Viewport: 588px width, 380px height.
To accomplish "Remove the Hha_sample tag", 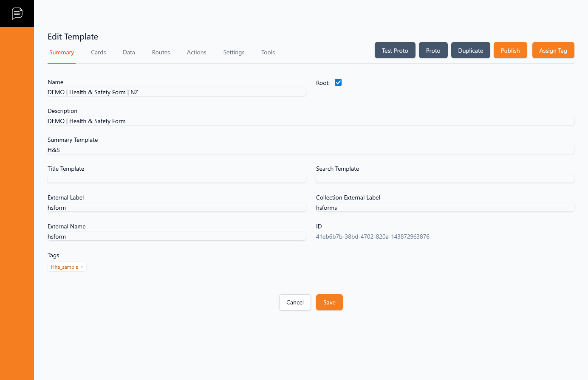I will tap(82, 267).
